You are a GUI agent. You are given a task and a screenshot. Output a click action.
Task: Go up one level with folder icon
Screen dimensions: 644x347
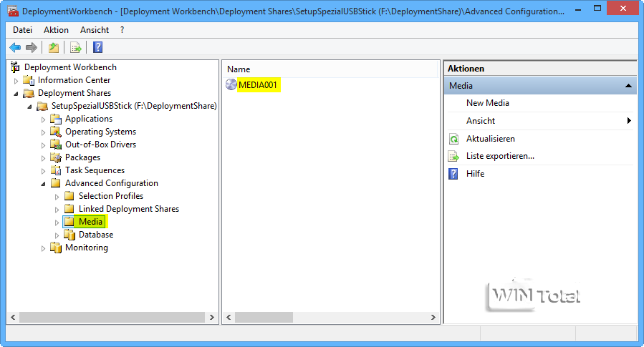tap(54, 48)
